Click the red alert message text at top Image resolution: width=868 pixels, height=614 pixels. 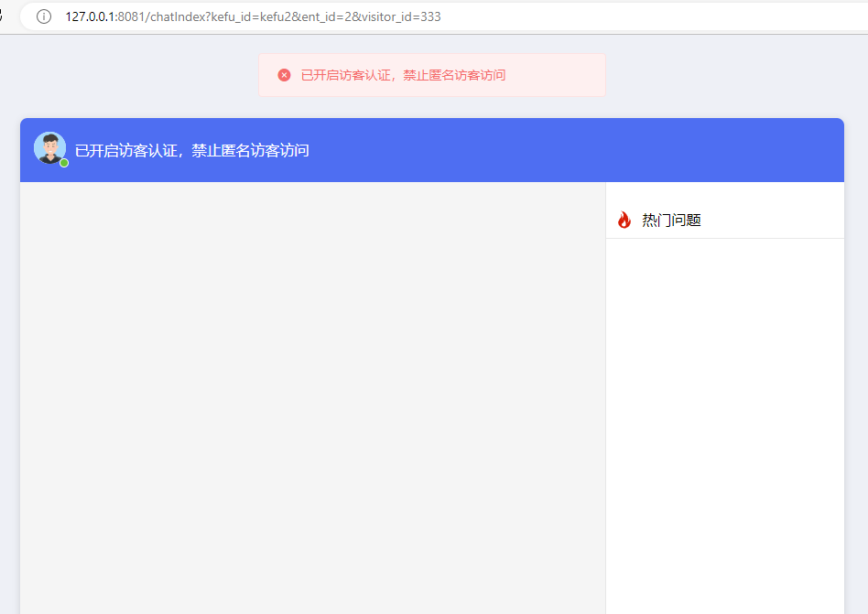403,75
